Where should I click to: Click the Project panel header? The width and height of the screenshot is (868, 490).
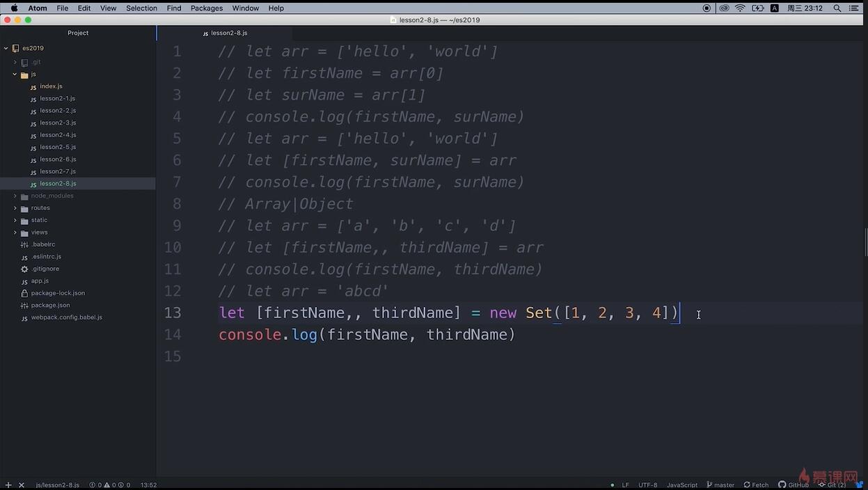[78, 33]
